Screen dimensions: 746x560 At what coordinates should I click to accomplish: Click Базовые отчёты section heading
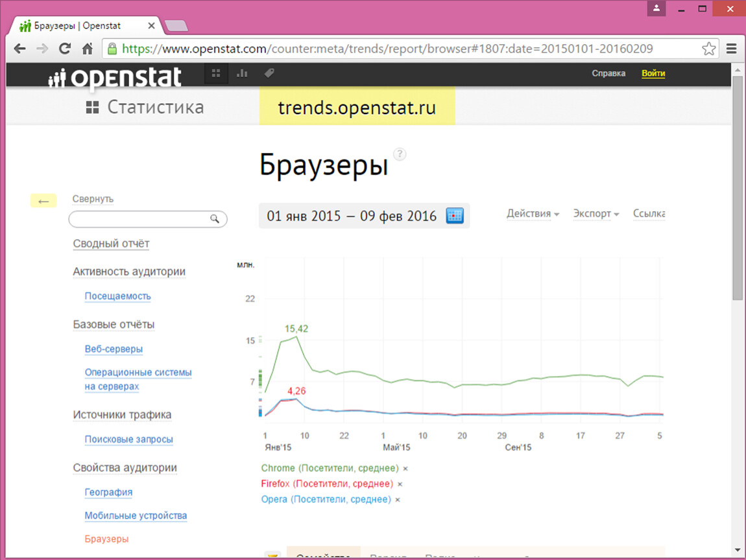[x=114, y=325]
